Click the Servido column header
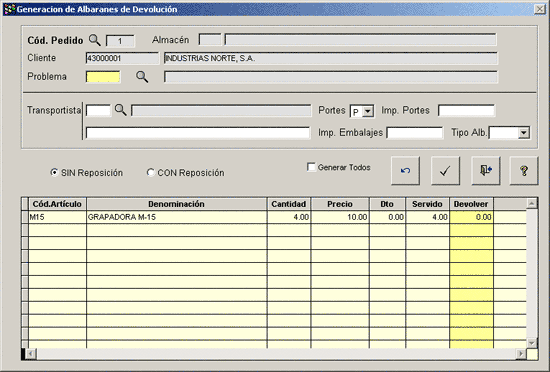550x372 pixels. (427, 204)
